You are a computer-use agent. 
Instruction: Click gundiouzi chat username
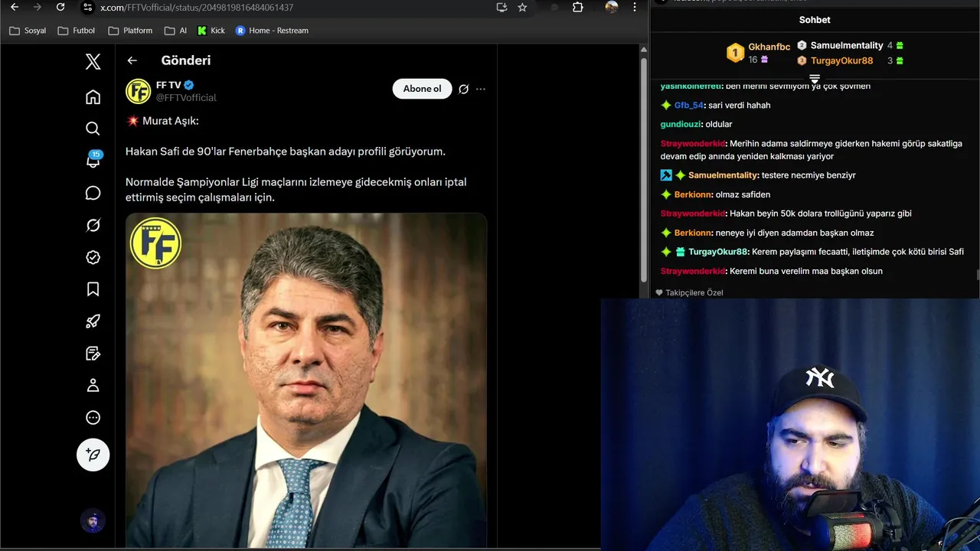tap(681, 124)
